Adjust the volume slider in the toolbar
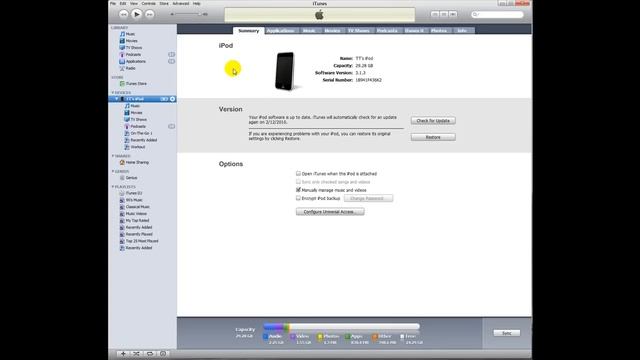Viewport: 640px width, 360px height. pyautogui.click(x=189, y=14)
